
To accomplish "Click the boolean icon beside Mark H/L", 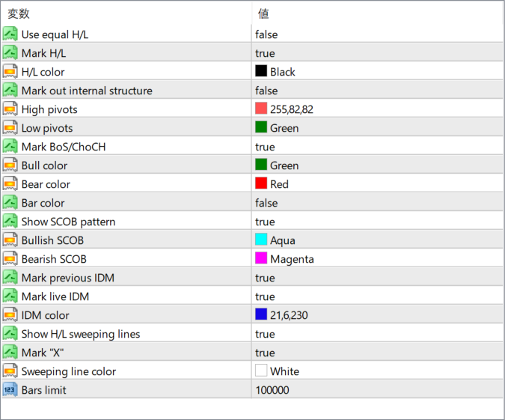I will [10, 53].
